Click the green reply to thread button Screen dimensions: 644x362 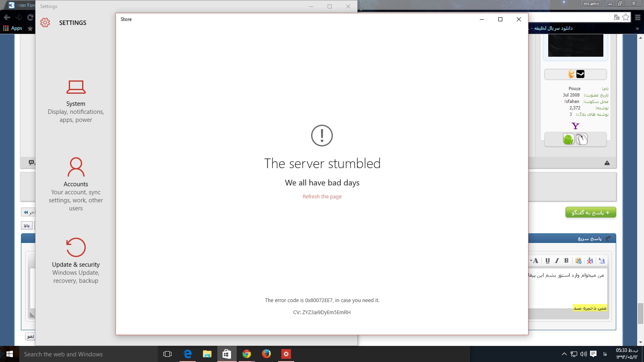point(590,212)
